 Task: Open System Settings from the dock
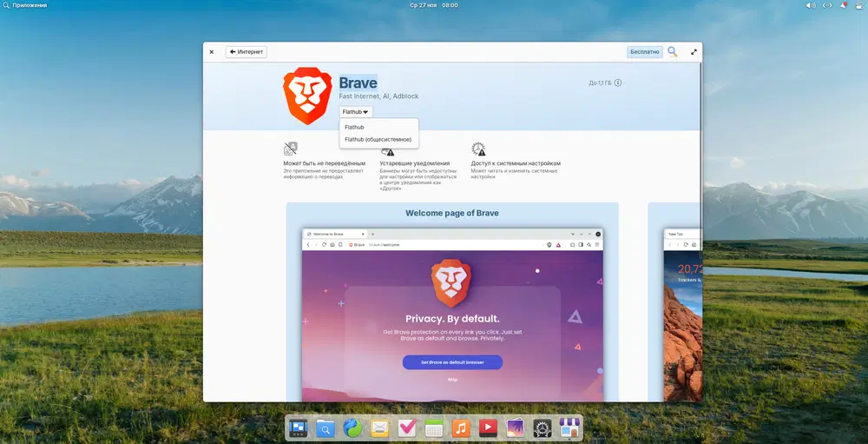click(542, 427)
